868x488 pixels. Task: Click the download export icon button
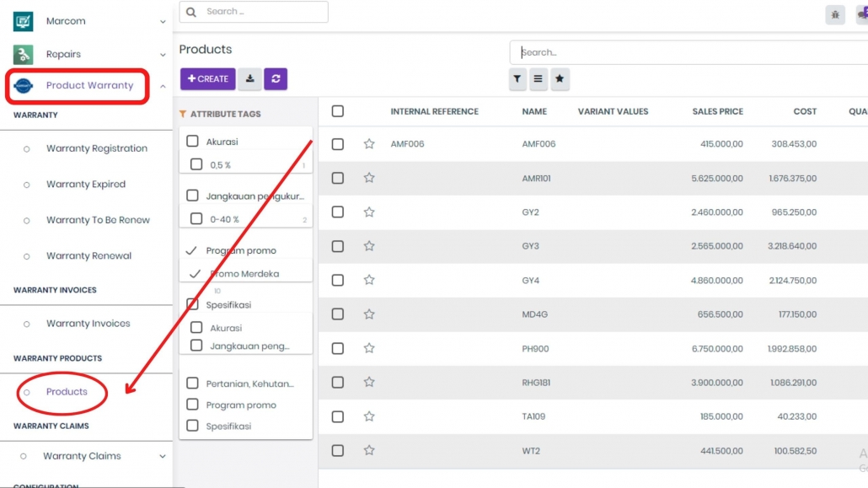(250, 78)
